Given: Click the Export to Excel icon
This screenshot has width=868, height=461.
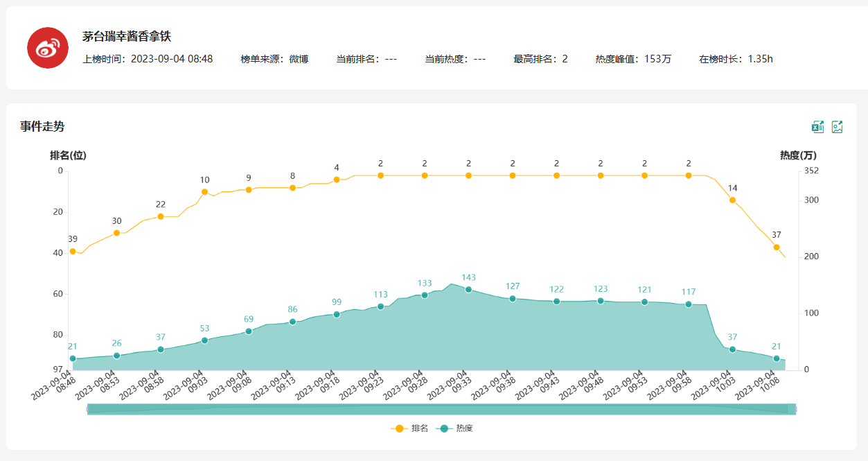Looking at the screenshot, I should [x=818, y=126].
